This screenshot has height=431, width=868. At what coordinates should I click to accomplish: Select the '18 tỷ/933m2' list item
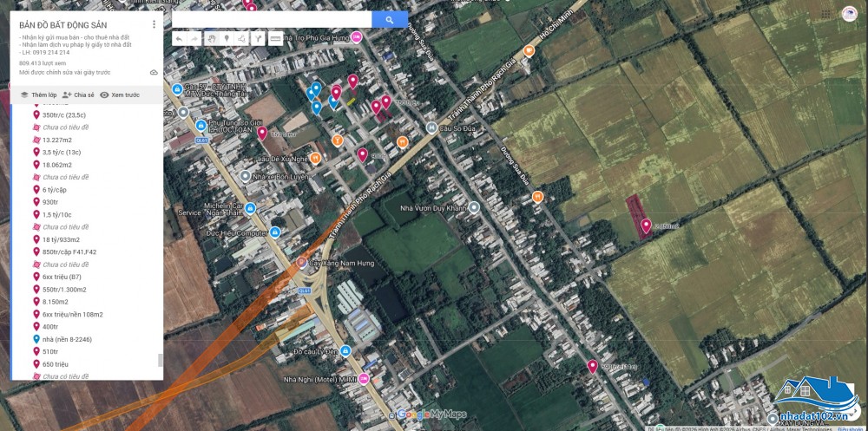point(61,239)
